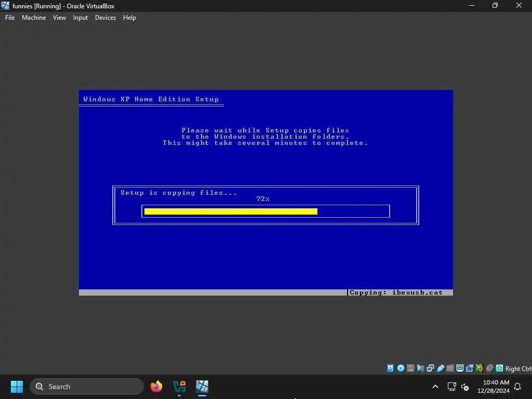Image resolution: width=532 pixels, height=399 pixels.
Task: Open Firefox from the taskbar
Action: tap(156, 387)
